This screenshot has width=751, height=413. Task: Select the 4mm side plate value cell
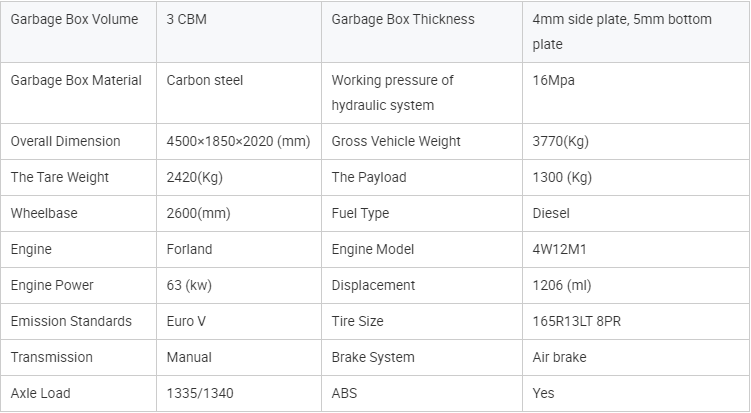(636, 32)
